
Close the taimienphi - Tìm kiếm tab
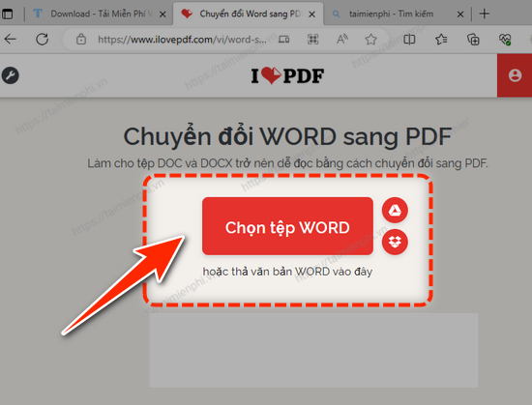(x=460, y=14)
